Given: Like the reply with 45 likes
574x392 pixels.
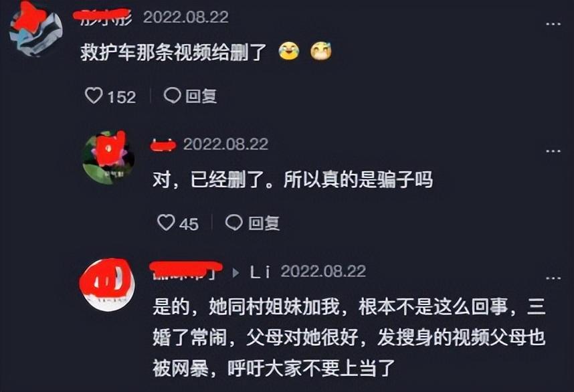Looking at the screenshot, I should pos(166,223).
